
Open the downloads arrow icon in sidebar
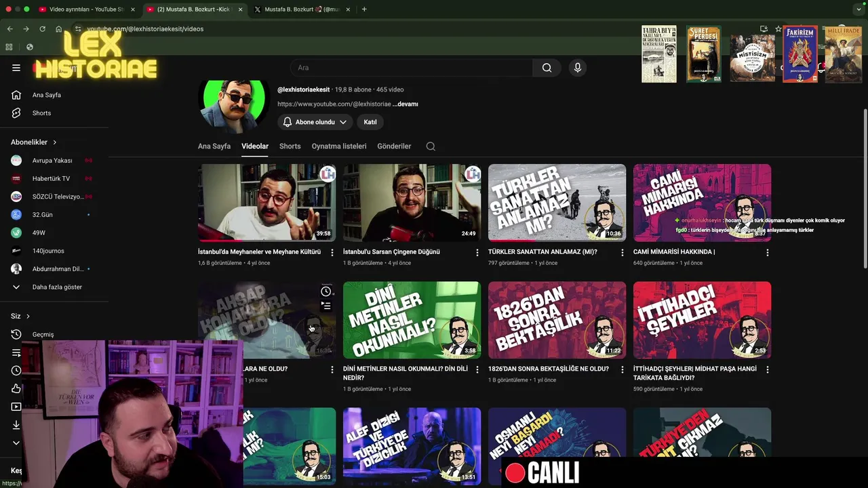[16, 425]
